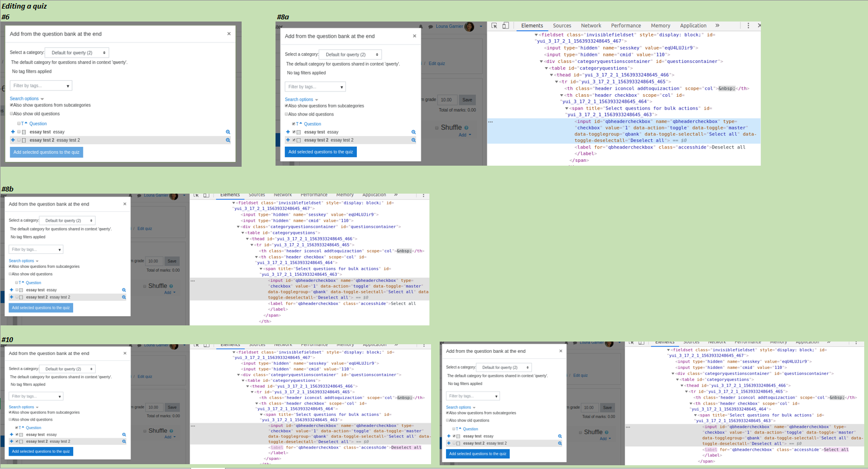Click the plus icon beside essay test in screenshot #8b

[x=11, y=290]
